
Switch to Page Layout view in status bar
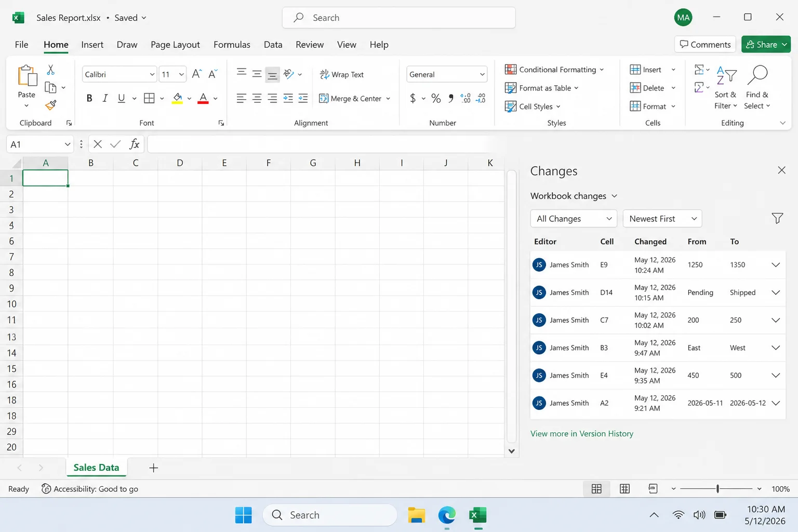click(x=625, y=489)
